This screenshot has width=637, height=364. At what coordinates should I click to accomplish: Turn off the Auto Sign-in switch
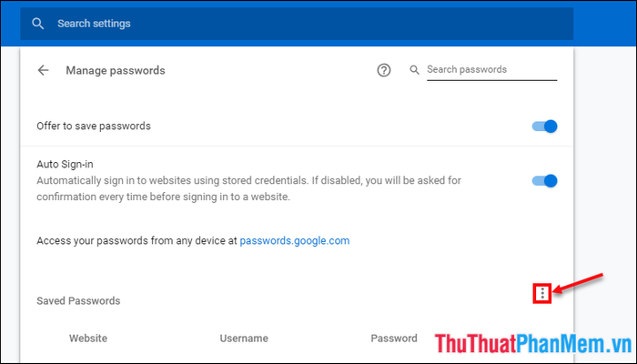pyautogui.click(x=544, y=181)
